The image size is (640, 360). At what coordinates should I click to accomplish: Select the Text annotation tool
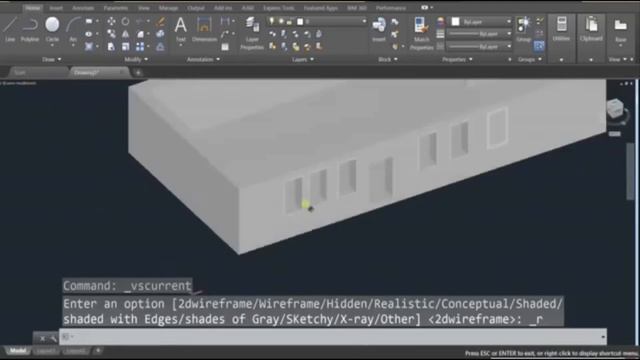[180, 29]
